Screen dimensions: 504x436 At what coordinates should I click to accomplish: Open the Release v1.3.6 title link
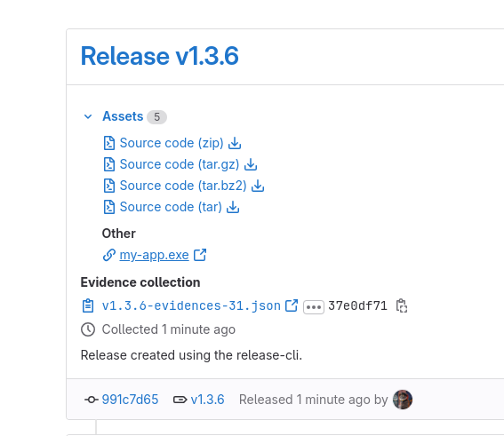pos(159,56)
